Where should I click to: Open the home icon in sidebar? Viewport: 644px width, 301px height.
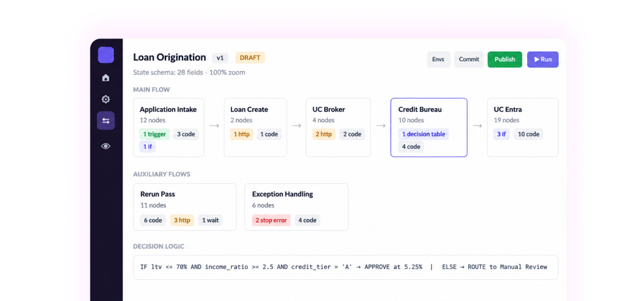point(105,78)
